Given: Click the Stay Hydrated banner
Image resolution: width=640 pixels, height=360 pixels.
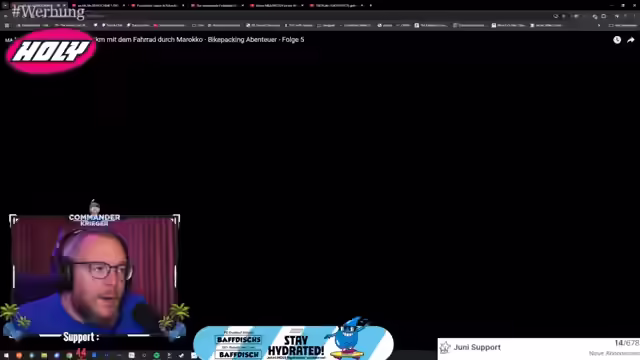Looking at the screenshot, I should [293, 342].
